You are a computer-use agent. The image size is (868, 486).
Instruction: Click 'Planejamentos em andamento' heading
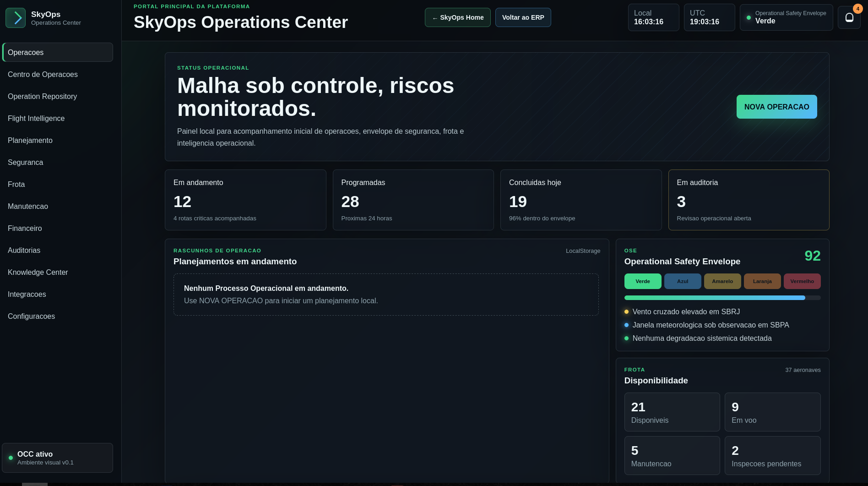[235, 262]
